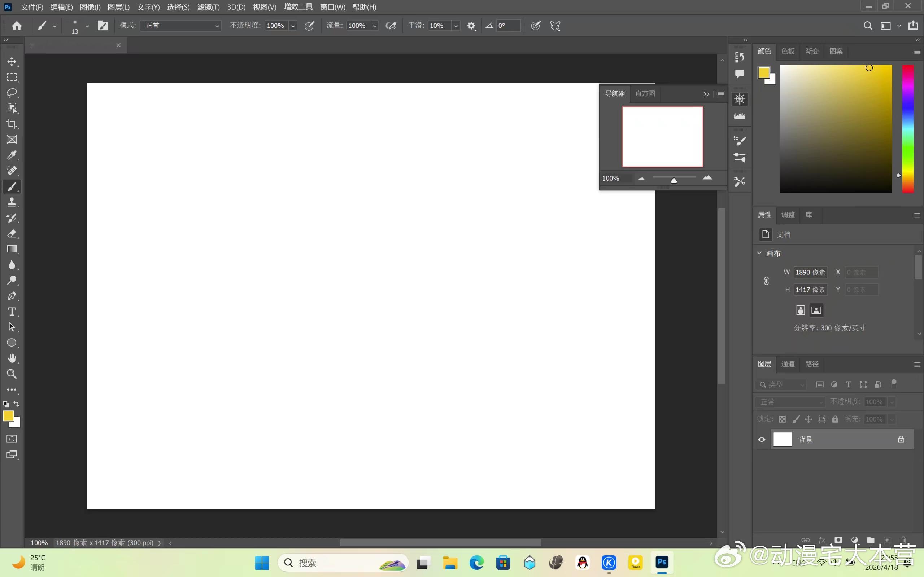This screenshot has width=924, height=577.
Task: Open the 滤镜(T) menu
Action: (208, 7)
